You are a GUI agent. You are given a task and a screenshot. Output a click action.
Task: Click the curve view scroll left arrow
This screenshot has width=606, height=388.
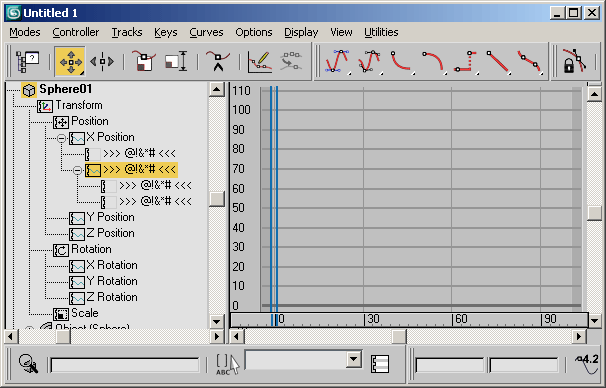tap(237, 337)
